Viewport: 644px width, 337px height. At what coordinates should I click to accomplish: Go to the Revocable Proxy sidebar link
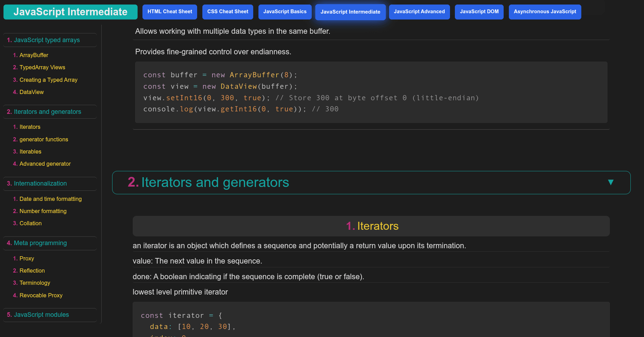41,295
